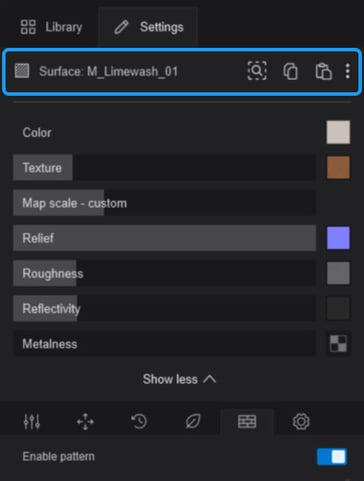Paste material using clipboard icon
Viewport: 364px width, 481px height.
coord(323,71)
